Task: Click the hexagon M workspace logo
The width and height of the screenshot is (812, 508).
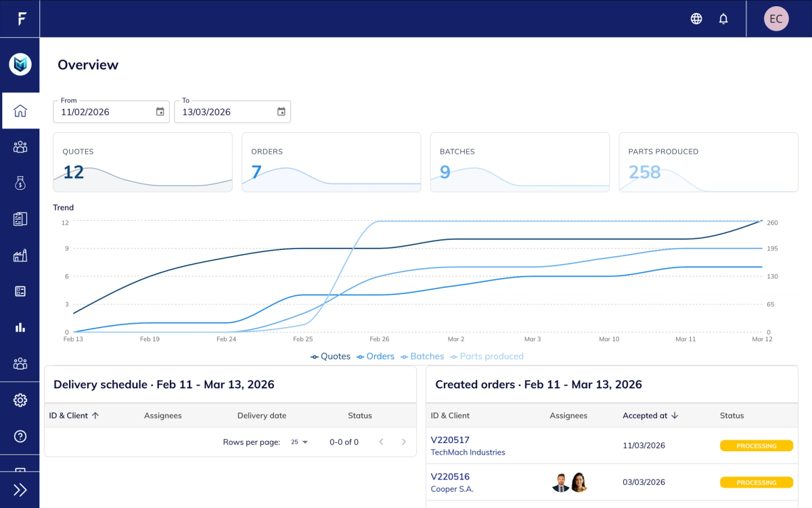Action: click(20, 64)
